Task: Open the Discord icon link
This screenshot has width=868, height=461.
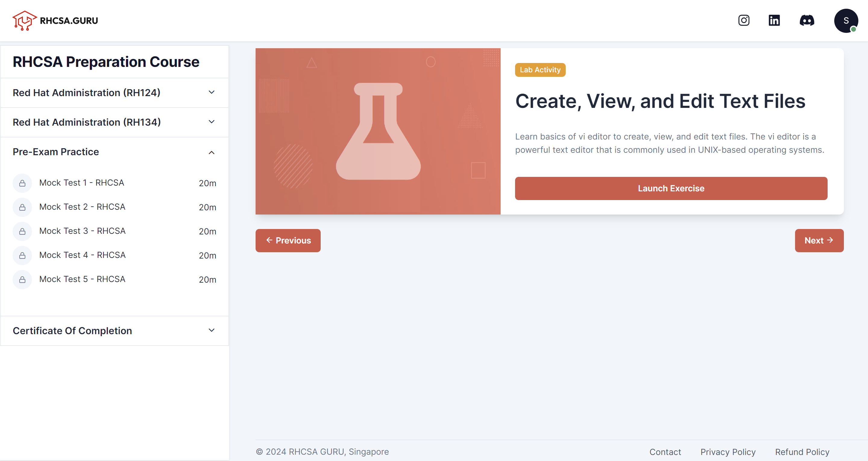Action: coord(807,20)
